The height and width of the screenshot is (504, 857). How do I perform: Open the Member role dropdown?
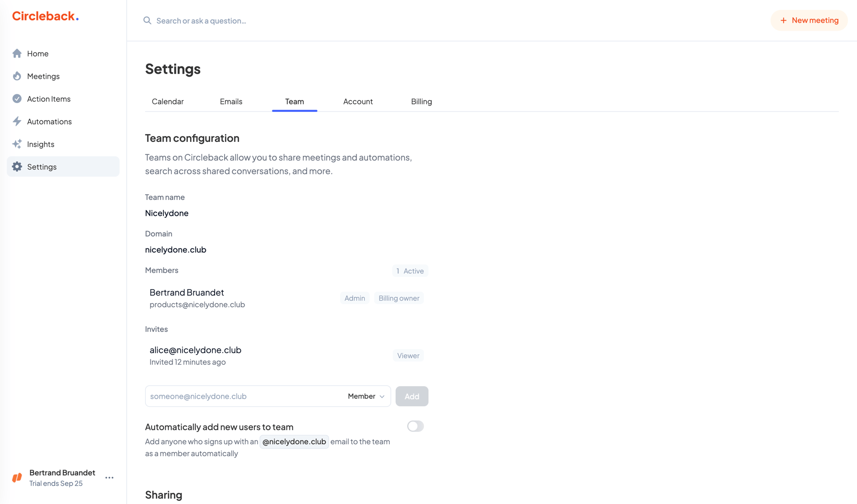[365, 396]
